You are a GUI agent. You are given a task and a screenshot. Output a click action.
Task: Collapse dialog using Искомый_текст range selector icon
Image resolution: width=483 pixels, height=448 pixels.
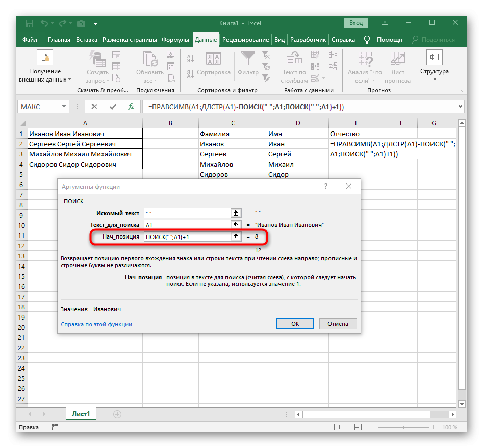235,212
